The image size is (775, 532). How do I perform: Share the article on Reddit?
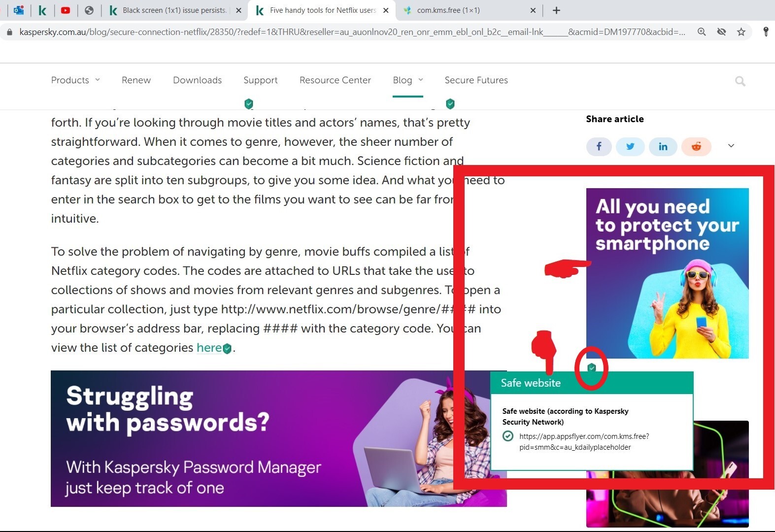pos(696,146)
